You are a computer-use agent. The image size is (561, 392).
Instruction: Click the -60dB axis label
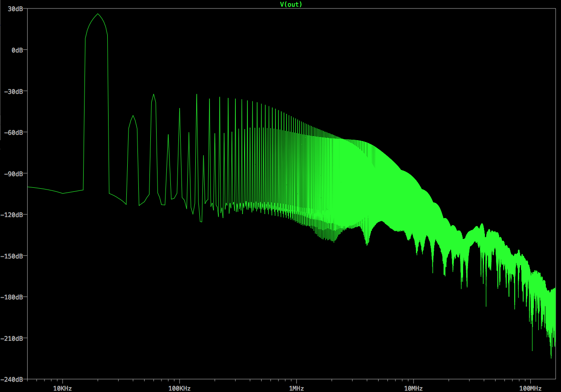pos(14,133)
